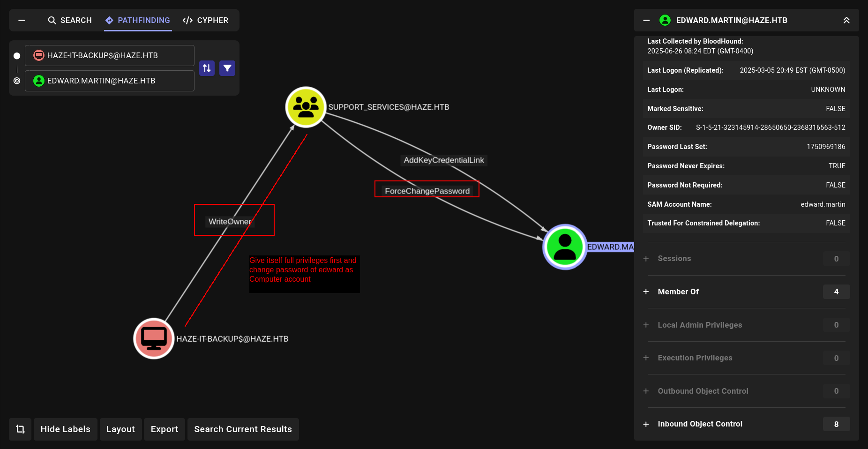Click the Password Last Set value 1750969186
The height and width of the screenshot is (449, 868).
coord(826,147)
